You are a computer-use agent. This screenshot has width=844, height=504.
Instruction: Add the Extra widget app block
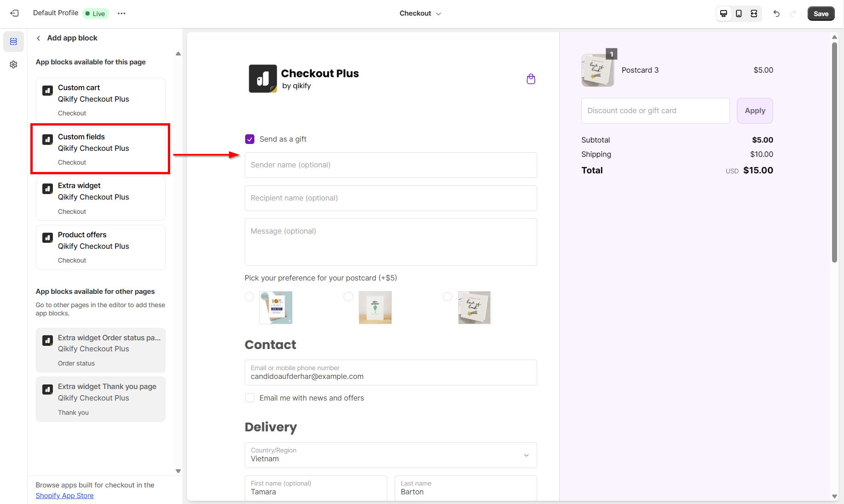(101, 198)
